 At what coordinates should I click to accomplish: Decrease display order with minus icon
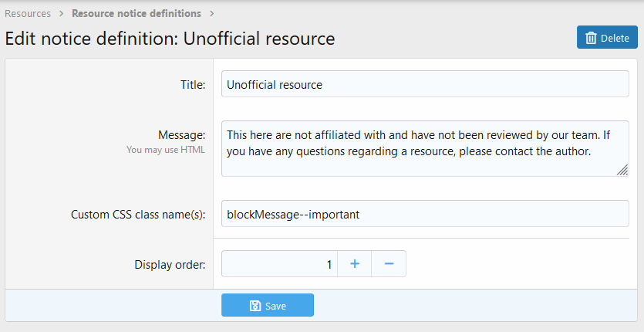tap(389, 264)
